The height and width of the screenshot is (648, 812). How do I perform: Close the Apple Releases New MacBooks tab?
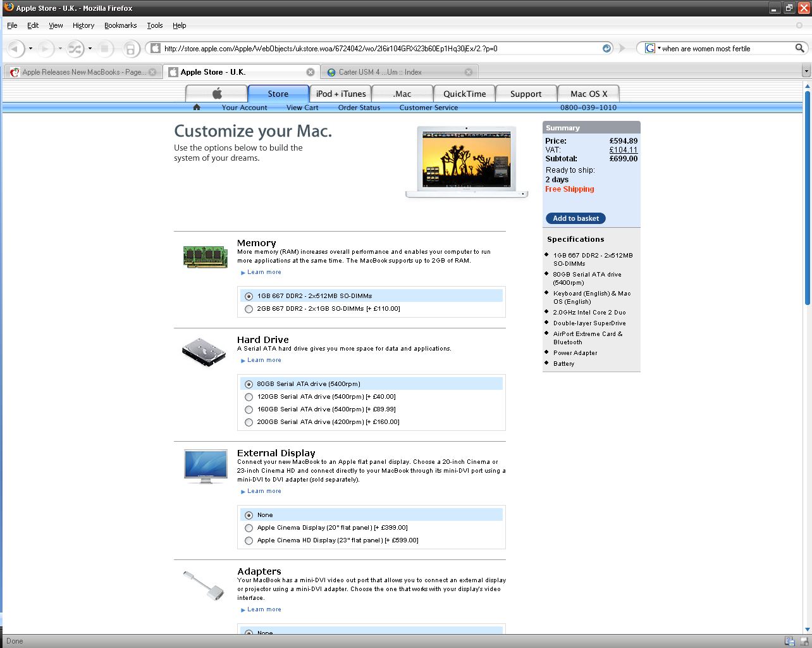pyautogui.click(x=152, y=72)
